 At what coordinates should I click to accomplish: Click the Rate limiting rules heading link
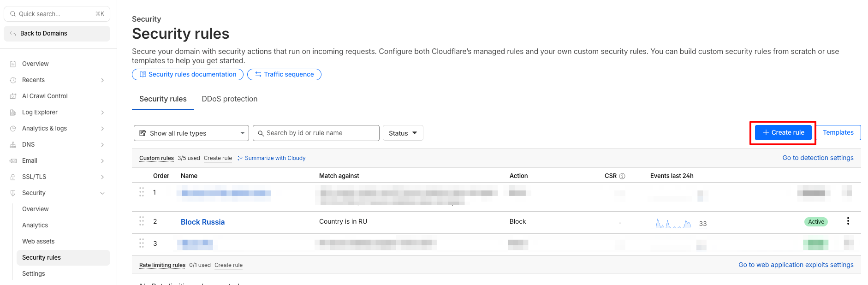(x=162, y=265)
